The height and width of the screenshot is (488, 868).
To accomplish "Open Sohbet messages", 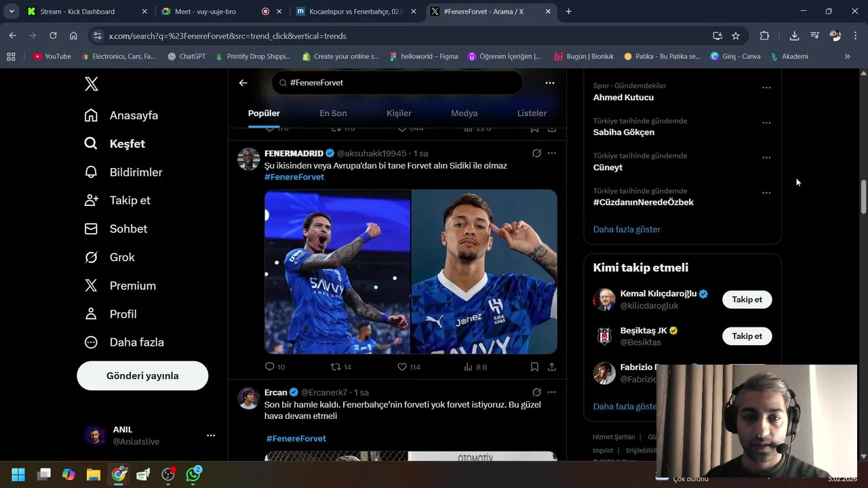I will [x=115, y=229].
